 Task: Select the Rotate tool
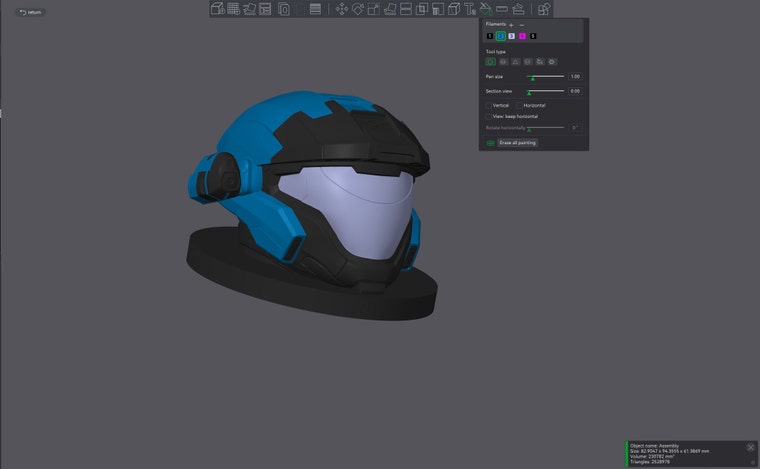click(358, 9)
